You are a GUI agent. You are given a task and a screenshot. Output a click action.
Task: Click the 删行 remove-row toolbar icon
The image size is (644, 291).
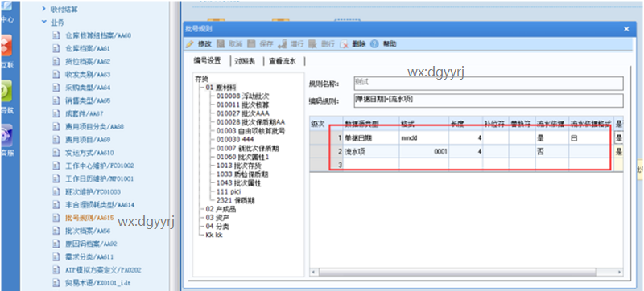(x=313, y=44)
